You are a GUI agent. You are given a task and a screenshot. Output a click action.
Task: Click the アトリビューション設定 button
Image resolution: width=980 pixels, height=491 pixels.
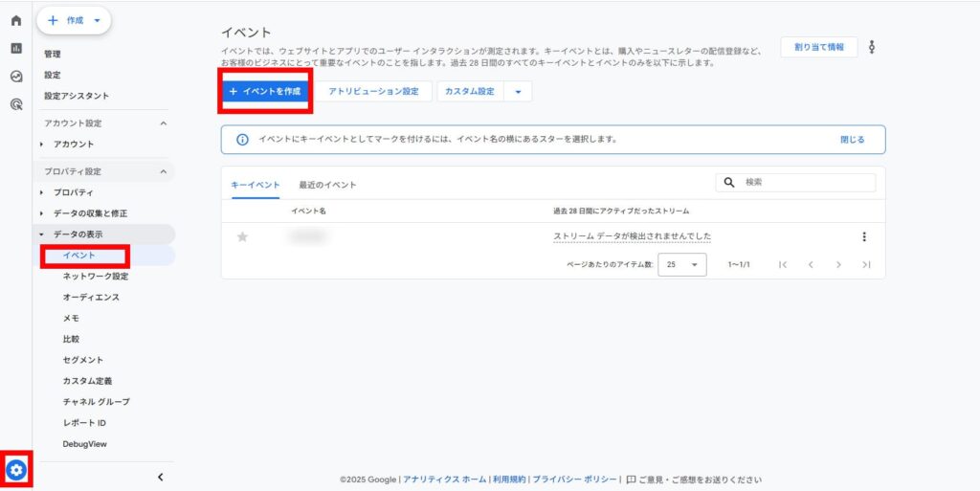pyautogui.click(x=373, y=92)
